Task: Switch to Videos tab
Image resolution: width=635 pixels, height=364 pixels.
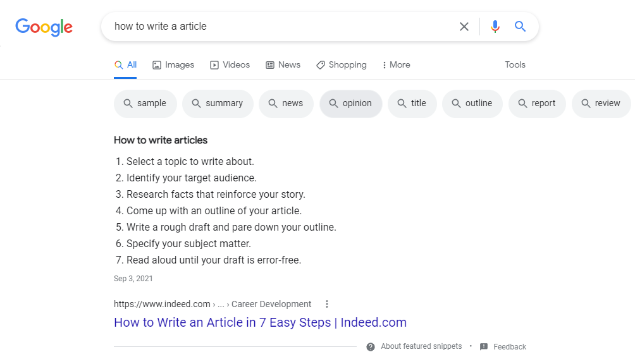Action: click(x=230, y=64)
